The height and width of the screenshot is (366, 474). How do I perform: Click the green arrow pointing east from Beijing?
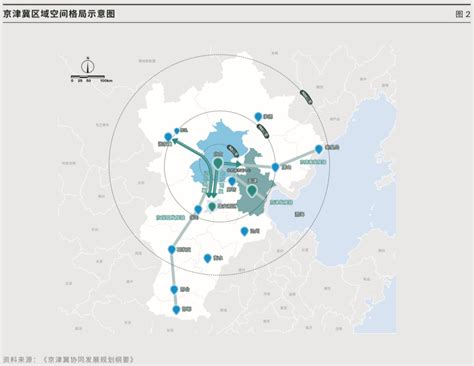point(233,164)
